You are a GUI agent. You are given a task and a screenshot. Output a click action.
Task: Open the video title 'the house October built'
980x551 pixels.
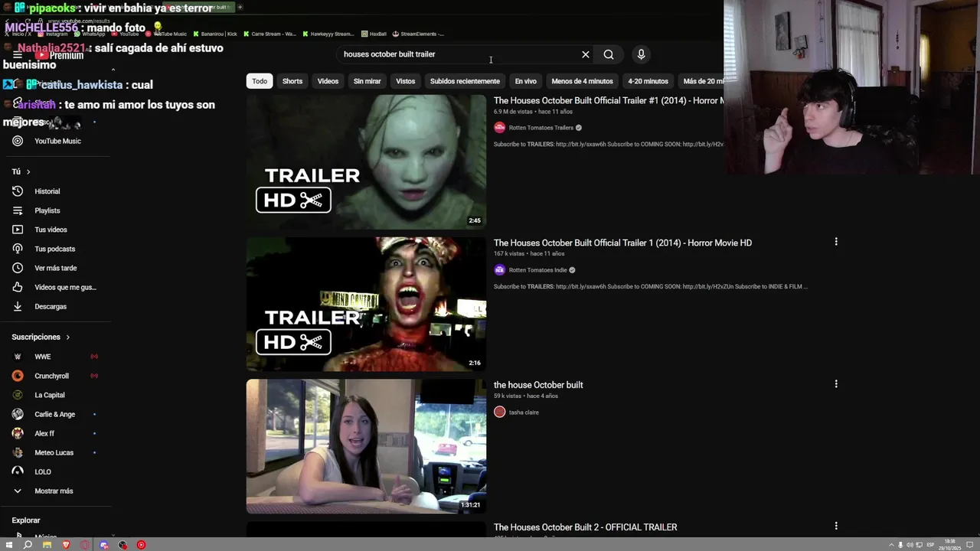tap(538, 385)
